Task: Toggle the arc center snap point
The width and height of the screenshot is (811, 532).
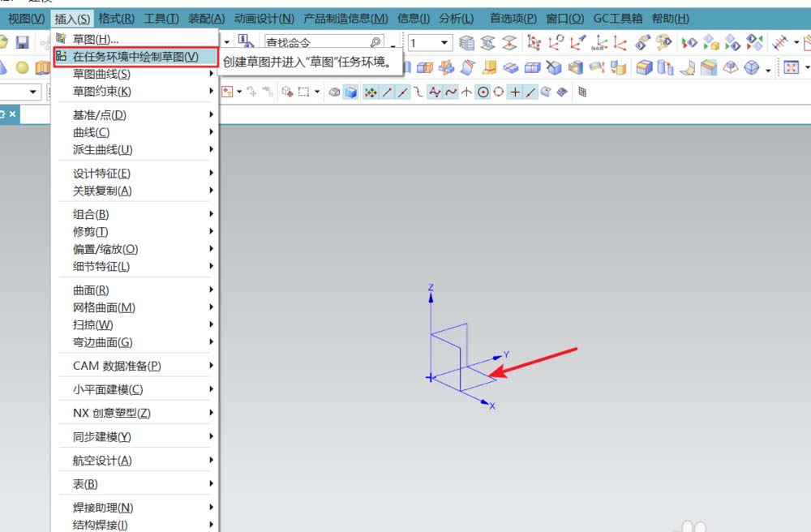Action: tap(483, 92)
